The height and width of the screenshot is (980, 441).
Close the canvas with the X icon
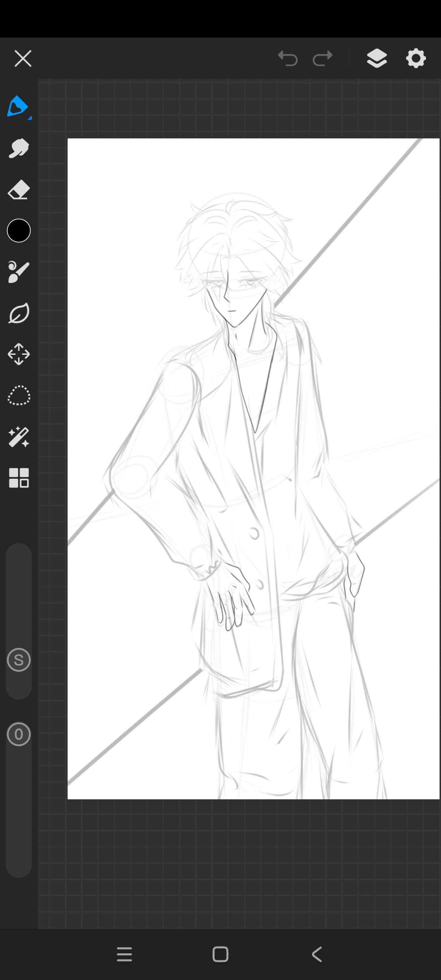click(23, 59)
